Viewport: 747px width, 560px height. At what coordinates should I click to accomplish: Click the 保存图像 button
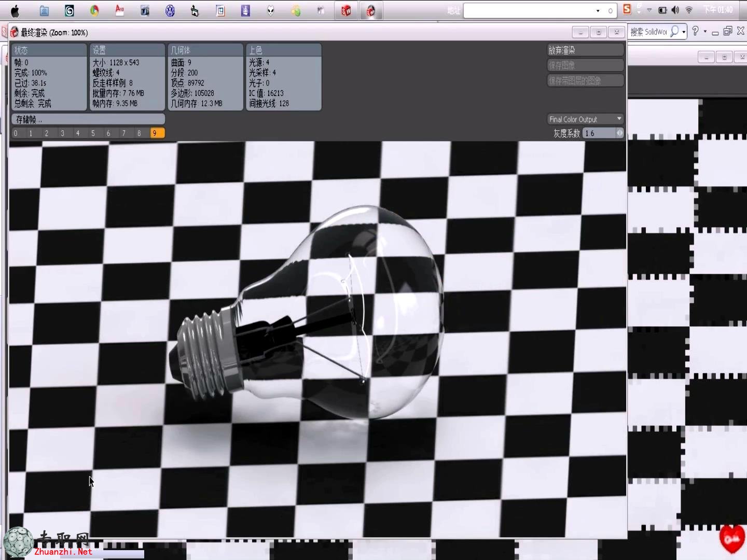pyautogui.click(x=585, y=65)
